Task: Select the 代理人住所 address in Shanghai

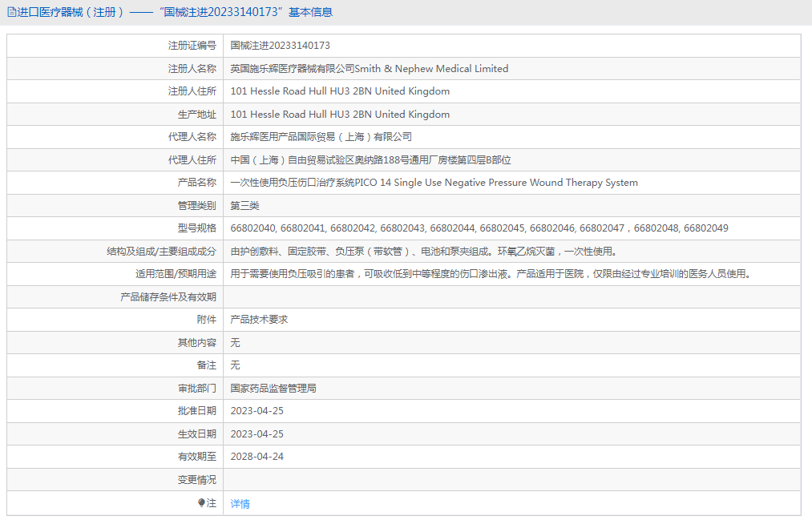Action: (x=370, y=160)
